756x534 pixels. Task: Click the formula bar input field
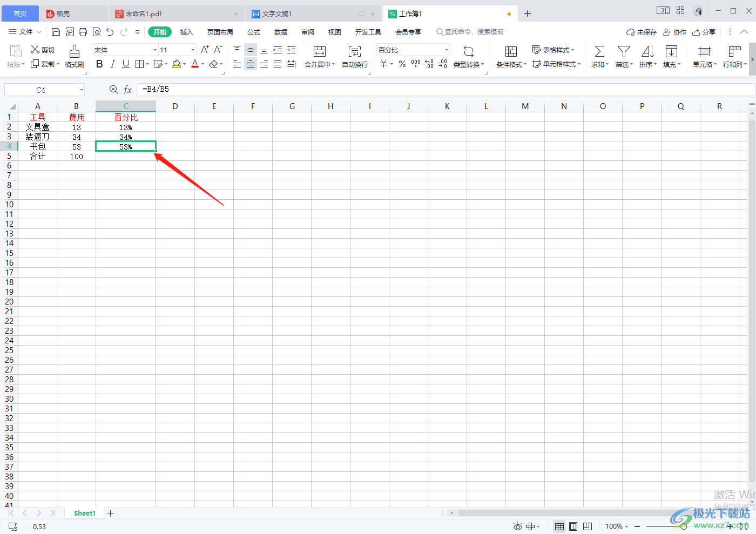(x=446, y=90)
